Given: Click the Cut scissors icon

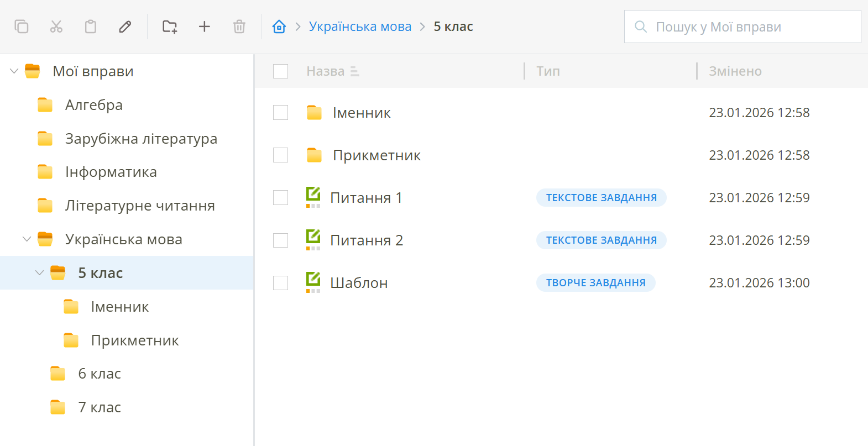Looking at the screenshot, I should pyautogui.click(x=56, y=27).
